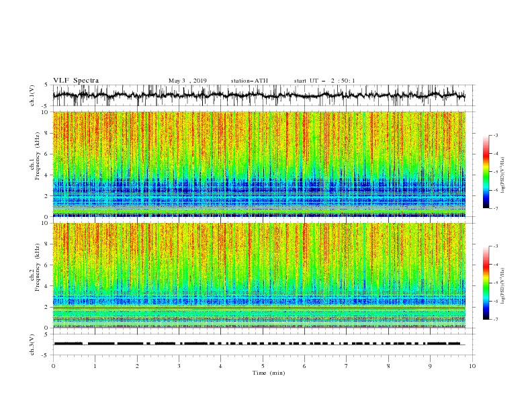Select the ch.2 "Frequency (kHz)" axis label
Image resolution: width=532 pixels, height=411 pixels.
[x=38, y=267]
